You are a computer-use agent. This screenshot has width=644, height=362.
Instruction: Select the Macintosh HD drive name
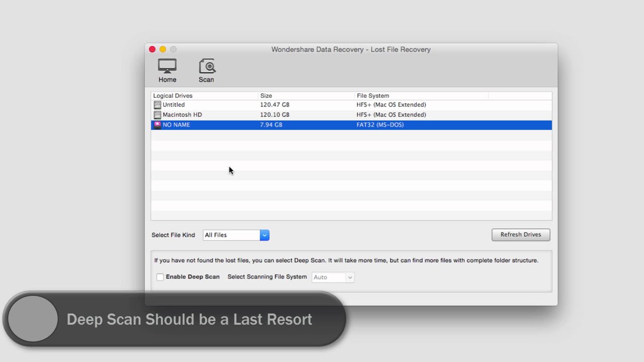[x=182, y=115]
